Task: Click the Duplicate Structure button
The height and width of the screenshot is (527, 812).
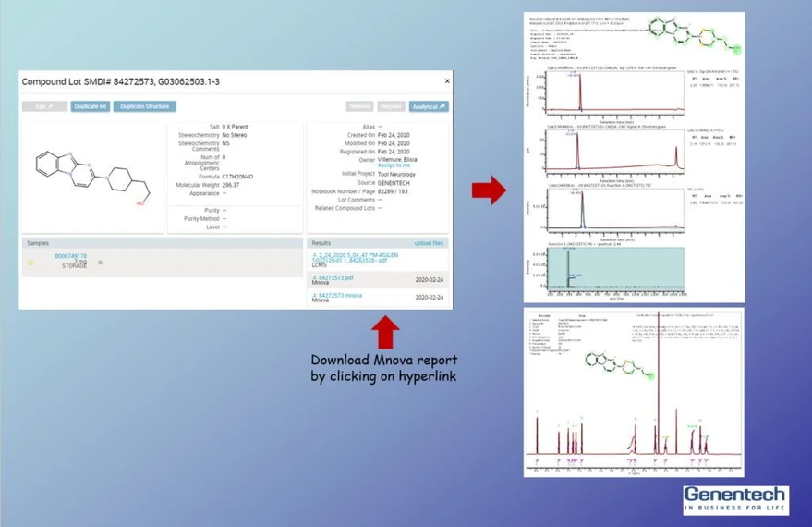Action: click(144, 106)
